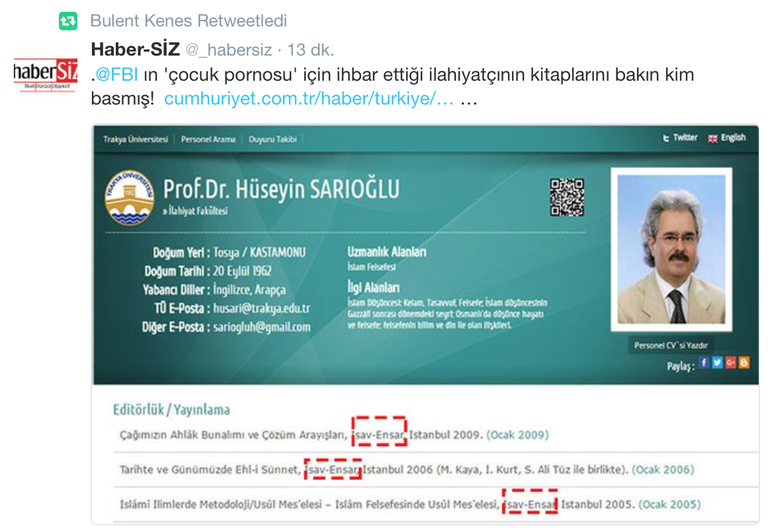Click the professor's portrait photo

pyautogui.click(x=671, y=249)
